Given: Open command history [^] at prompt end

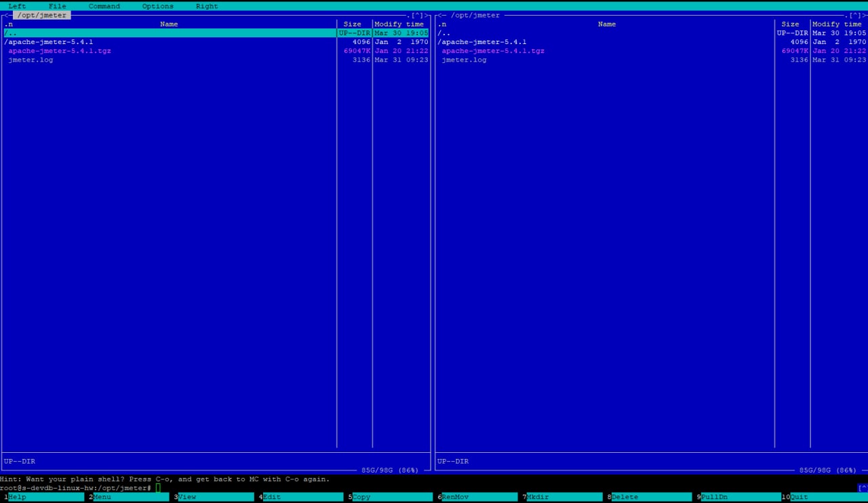Looking at the screenshot, I should coord(863,488).
